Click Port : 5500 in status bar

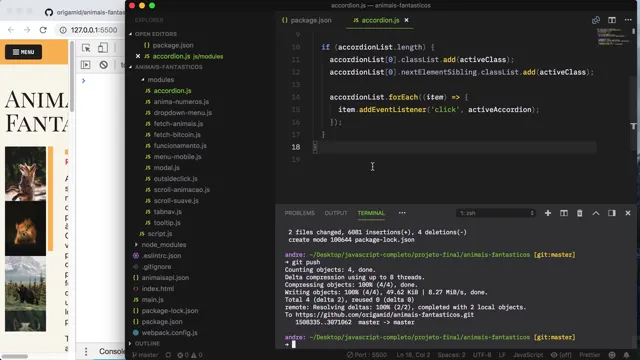click(367, 355)
